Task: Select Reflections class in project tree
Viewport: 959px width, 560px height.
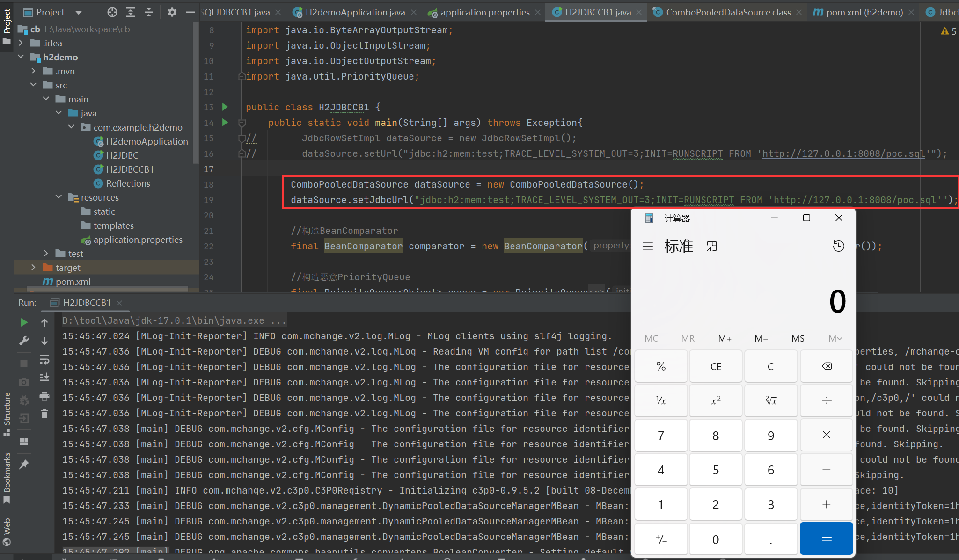Action: (128, 183)
